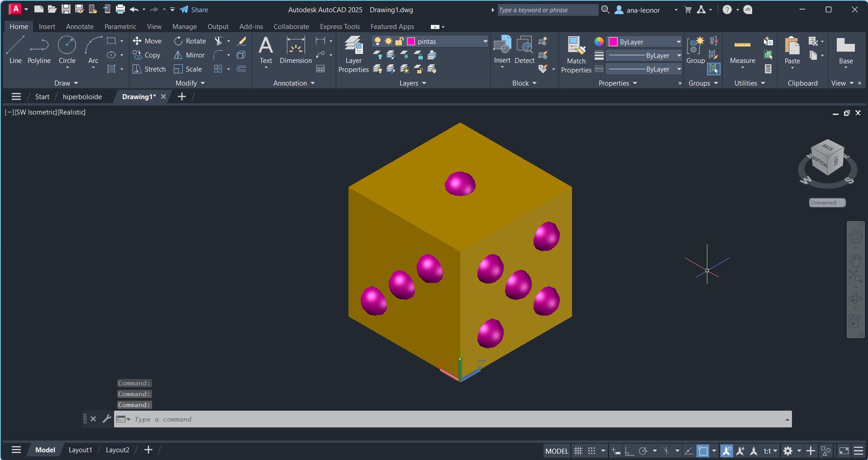Toggle polar tracking in status bar
The image size is (868, 460).
point(643,451)
